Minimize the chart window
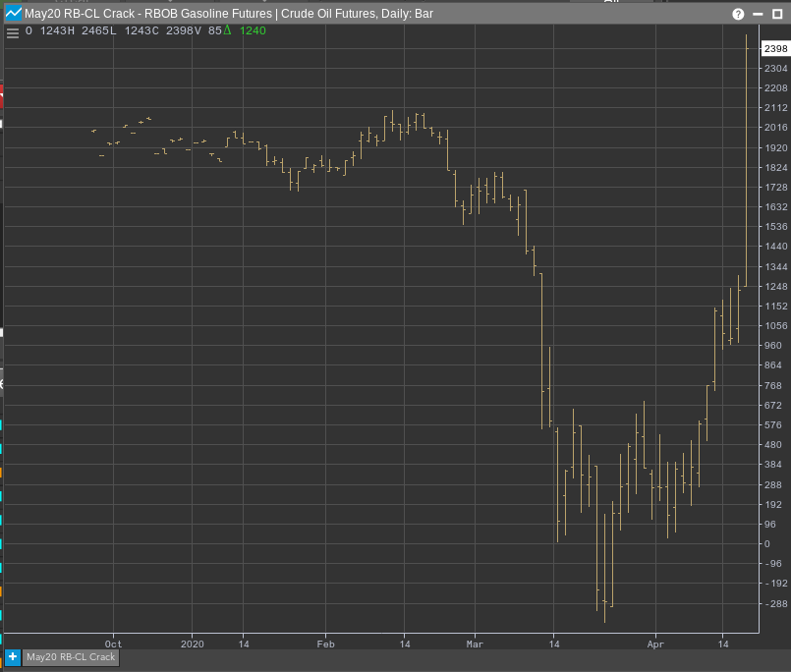 click(758, 14)
